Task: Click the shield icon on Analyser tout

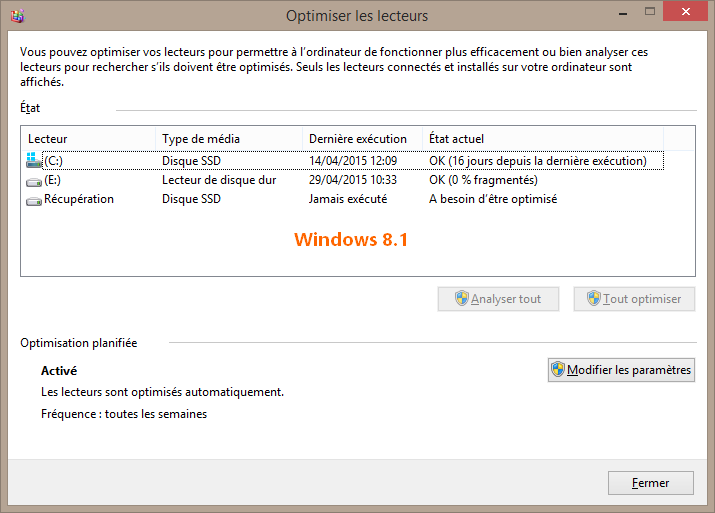Action: [x=461, y=298]
